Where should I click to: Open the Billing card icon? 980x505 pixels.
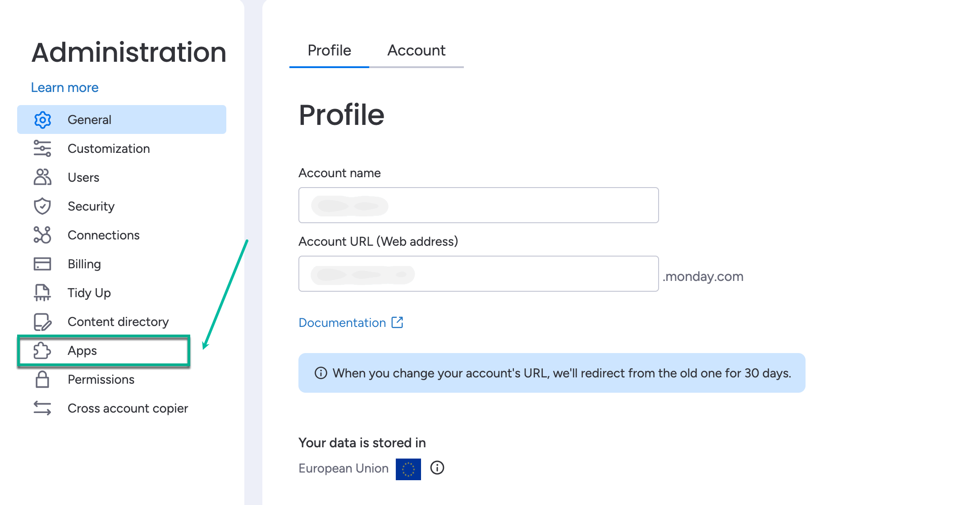tap(42, 264)
